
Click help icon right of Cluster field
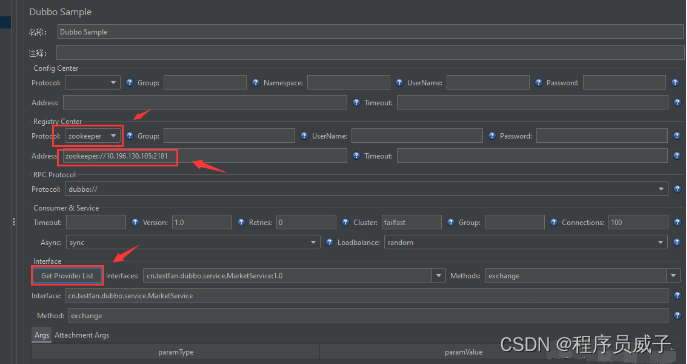tap(450, 223)
